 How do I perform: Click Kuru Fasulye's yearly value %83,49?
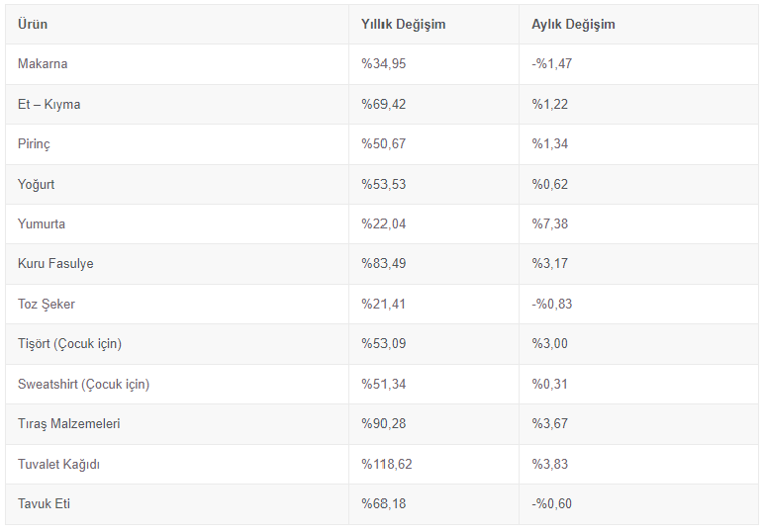pyautogui.click(x=383, y=264)
